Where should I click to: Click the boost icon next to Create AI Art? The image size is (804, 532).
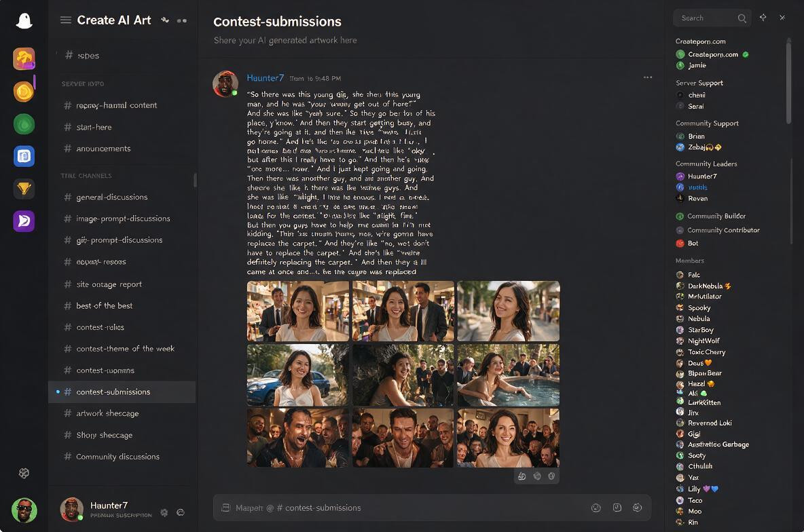tap(164, 20)
